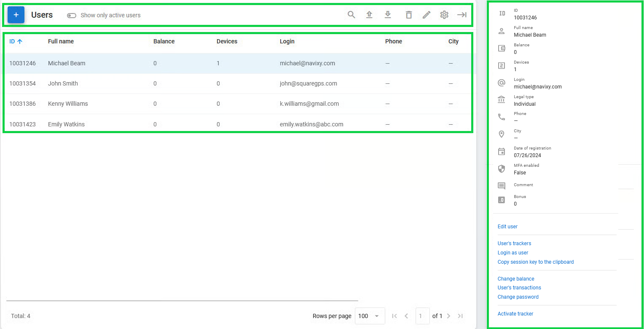Click the delete user trash icon

point(408,14)
